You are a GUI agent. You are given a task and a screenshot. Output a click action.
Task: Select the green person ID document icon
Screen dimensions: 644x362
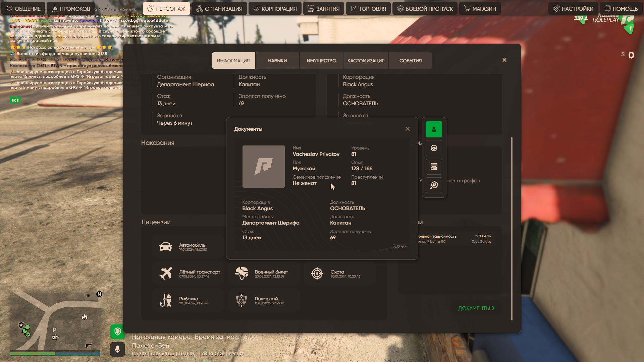coord(434,129)
